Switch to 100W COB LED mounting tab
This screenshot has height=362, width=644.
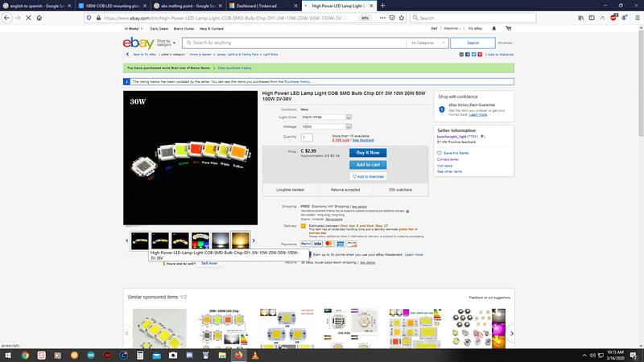[x=112, y=6]
